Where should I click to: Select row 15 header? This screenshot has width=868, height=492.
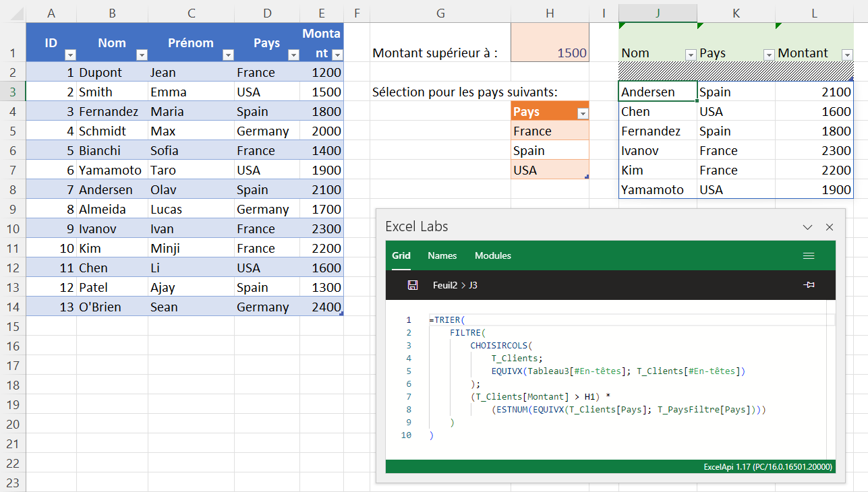pyautogui.click(x=13, y=326)
